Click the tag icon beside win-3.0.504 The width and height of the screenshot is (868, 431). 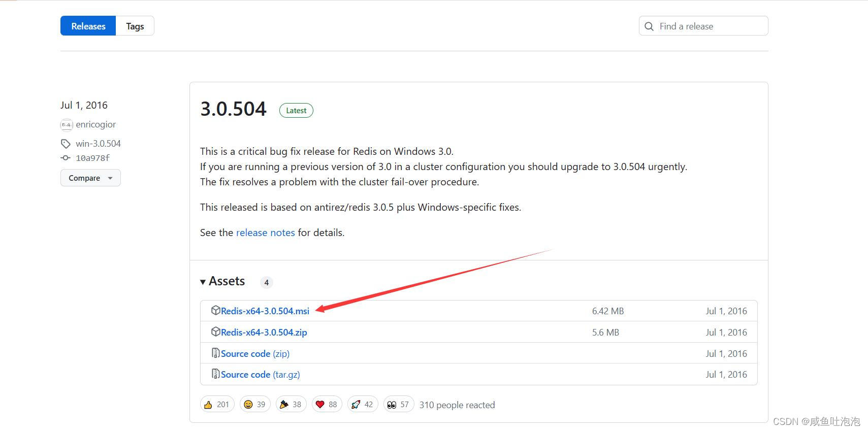pos(66,144)
